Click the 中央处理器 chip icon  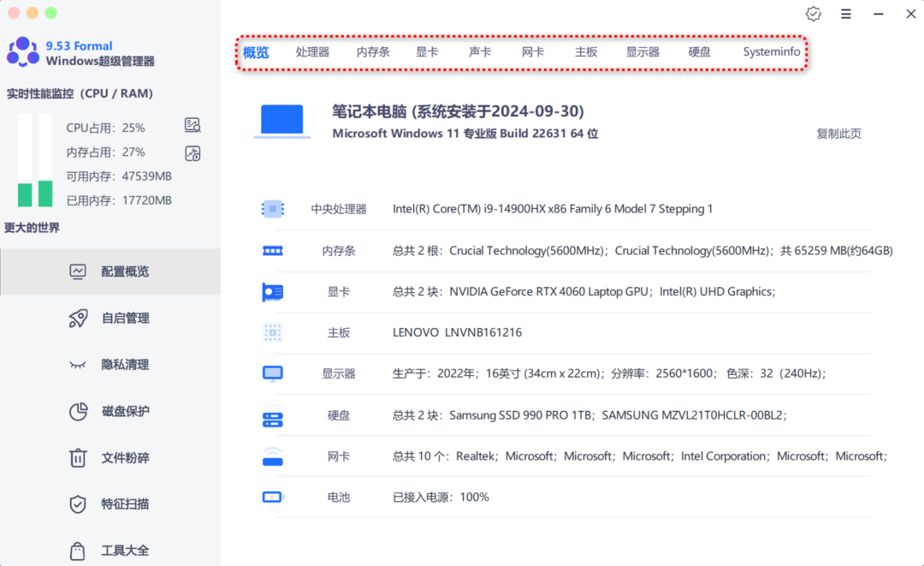pos(272,209)
